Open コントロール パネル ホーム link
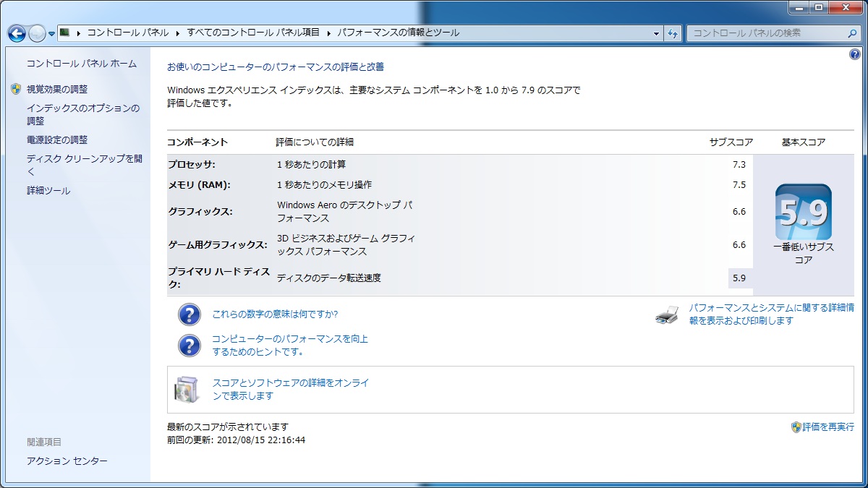This screenshot has height=488, width=868. point(81,64)
